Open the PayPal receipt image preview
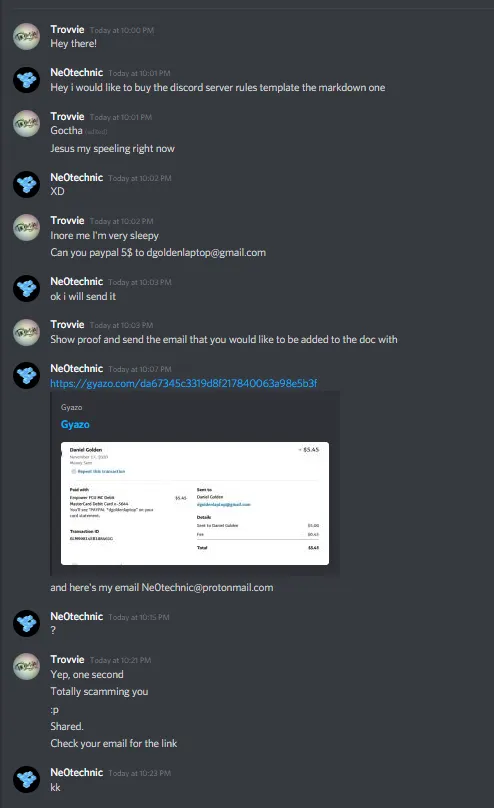Screen dimensions: 494x808 click(x=195, y=503)
